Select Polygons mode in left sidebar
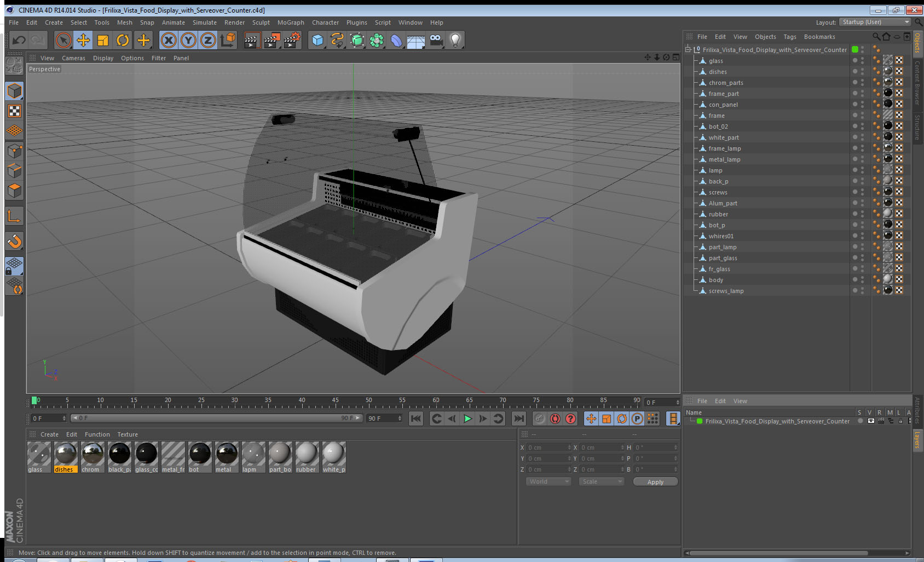 click(x=15, y=191)
